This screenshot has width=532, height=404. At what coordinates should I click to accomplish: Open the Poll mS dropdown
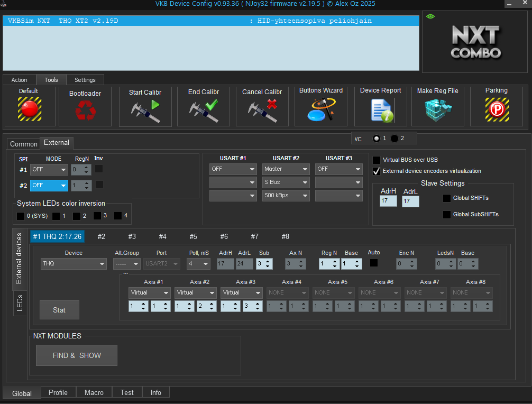point(198,263)
